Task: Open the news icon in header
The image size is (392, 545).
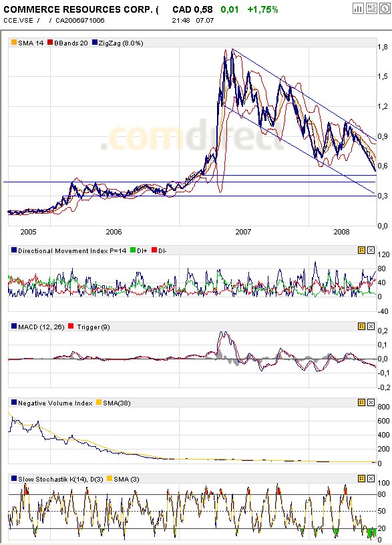Action: tap(371, 9)
